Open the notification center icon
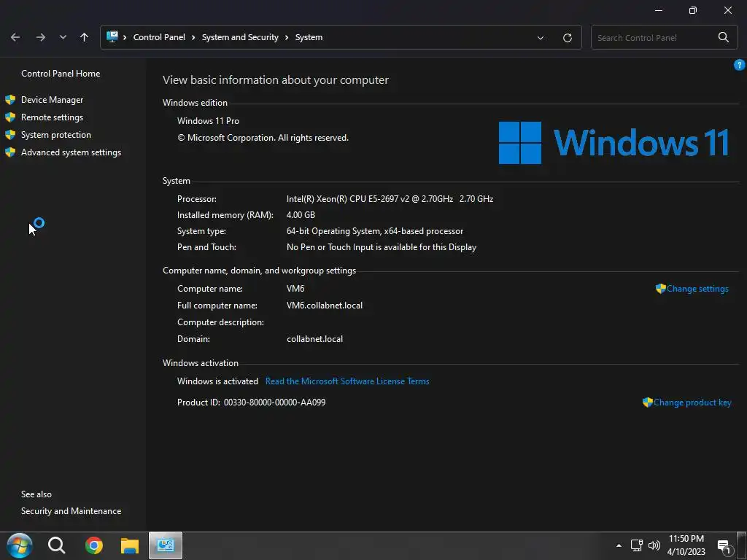This screenshot has height=560, width=747. (724, 547)
